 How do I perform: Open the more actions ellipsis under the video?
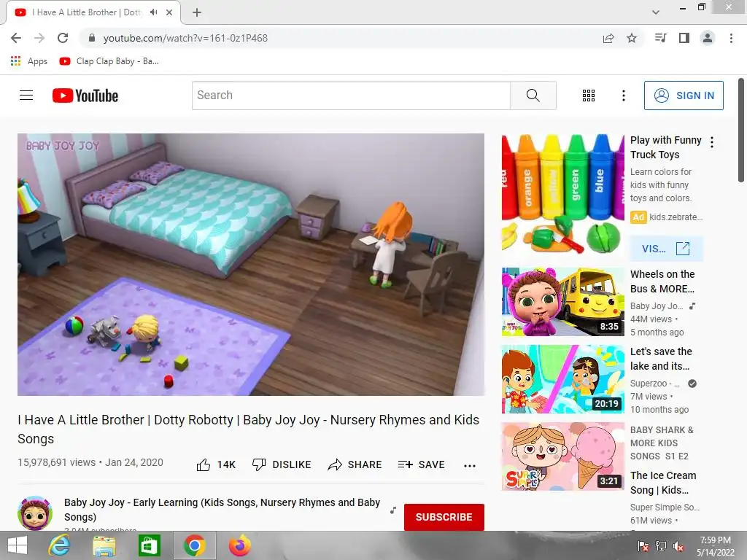click(470, 466)
